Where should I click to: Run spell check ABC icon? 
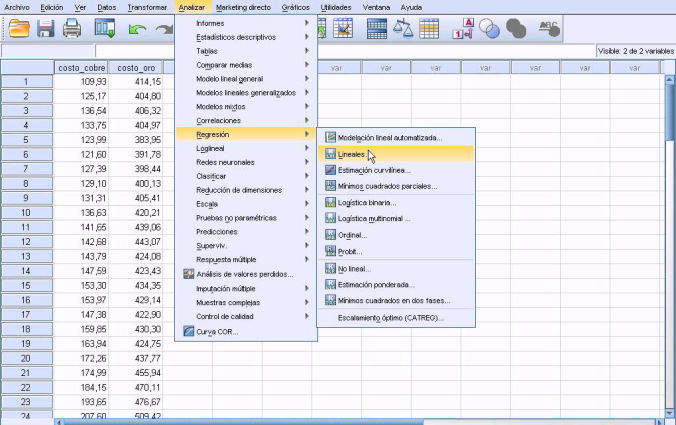549,29
